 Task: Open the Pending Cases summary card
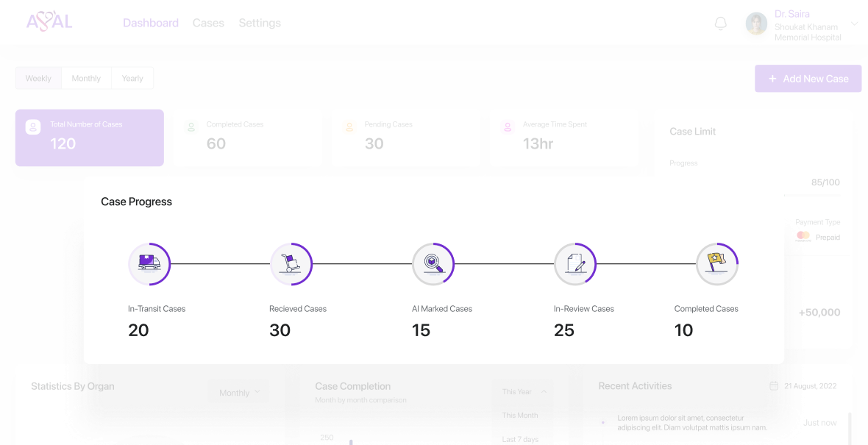pyautogui.click(x=406, y=138)
